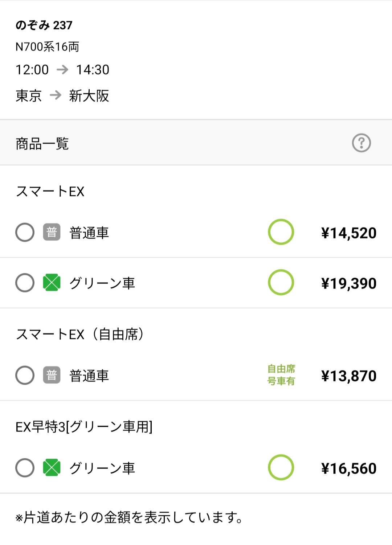392x545 pixels.
Task: Click the ¥19,390 green car price
Action: pos(348,283)
